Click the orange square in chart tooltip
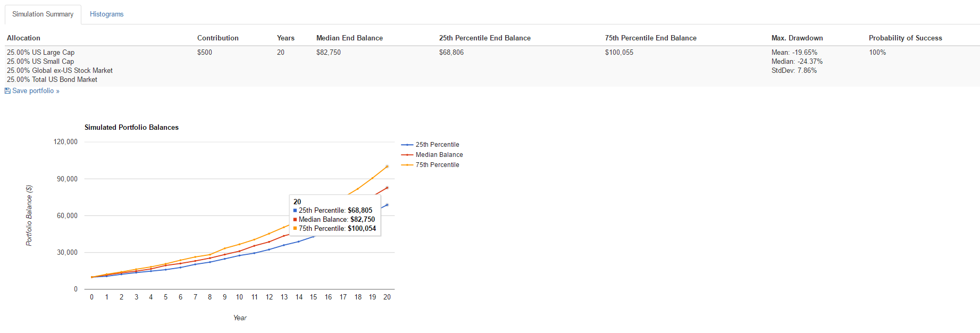 click(x=295, y=229)
